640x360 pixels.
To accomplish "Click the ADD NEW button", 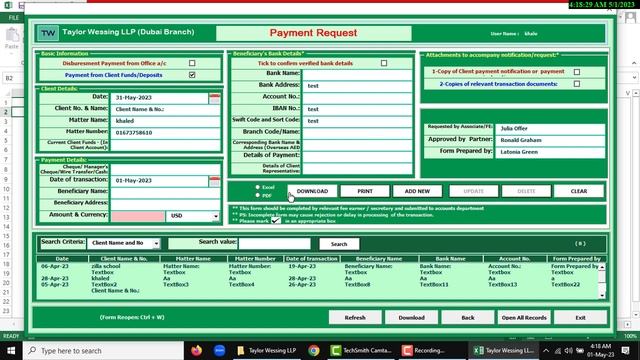I will [x=417, y=191].
